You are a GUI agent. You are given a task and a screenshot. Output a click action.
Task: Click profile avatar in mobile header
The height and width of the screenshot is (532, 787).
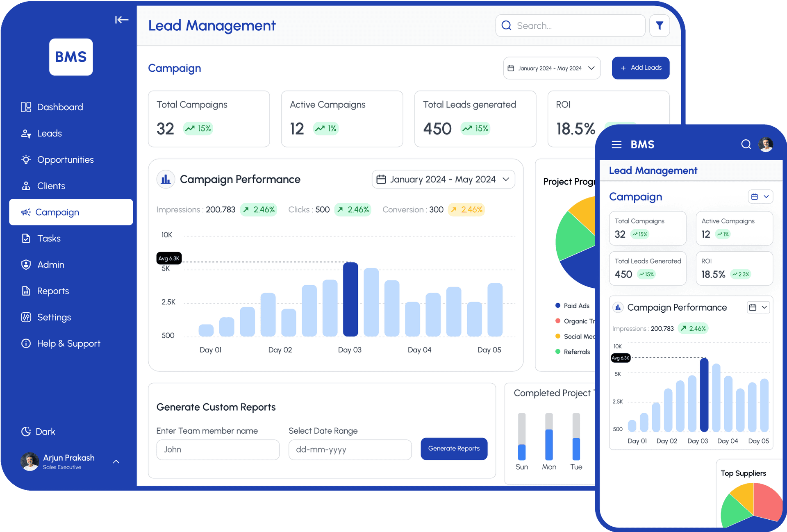[x=765, y=144]
